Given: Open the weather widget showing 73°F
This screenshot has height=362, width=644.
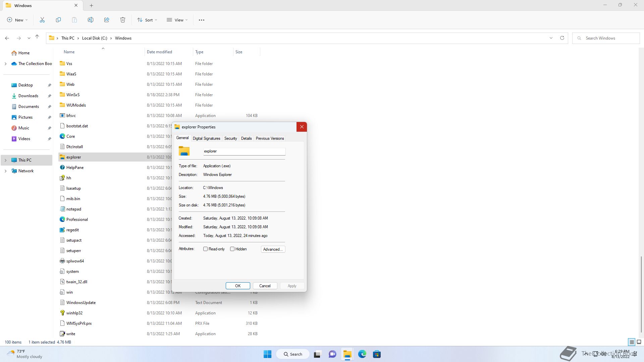Looking at the screenshot, I should (25, 354).
